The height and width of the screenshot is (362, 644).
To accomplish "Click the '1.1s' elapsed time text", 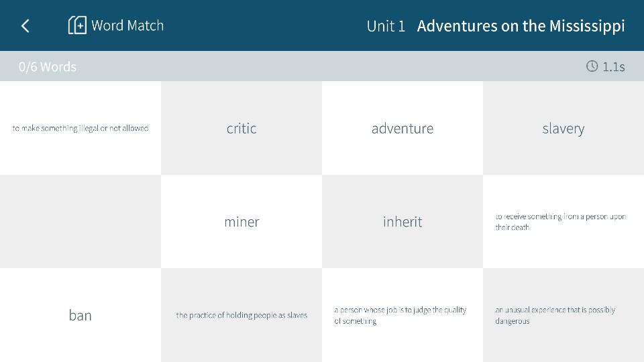I will click(x=613, y=66).
